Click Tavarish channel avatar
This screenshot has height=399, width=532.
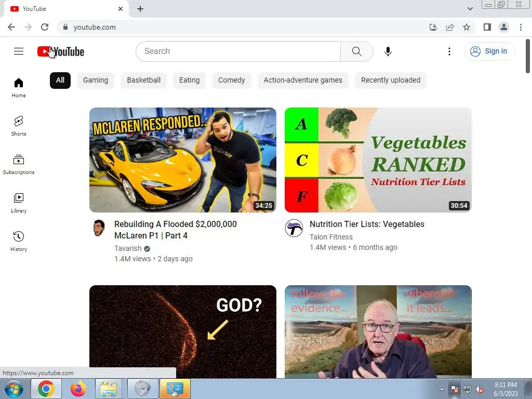tap(99, 228)
